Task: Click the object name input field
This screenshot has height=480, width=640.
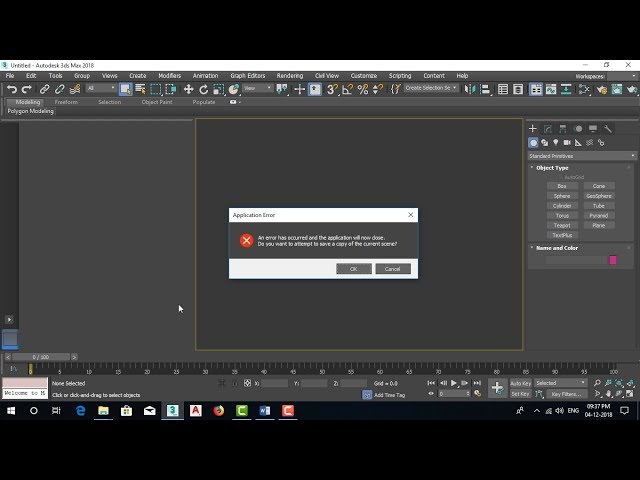Action: click(x=576, y=260)
